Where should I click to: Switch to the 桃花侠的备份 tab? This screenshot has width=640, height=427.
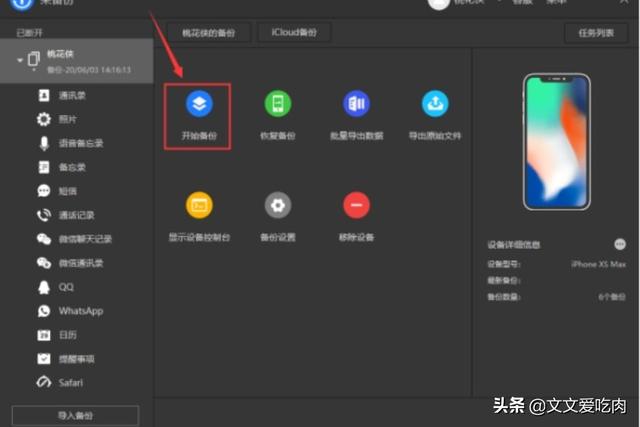209,33
